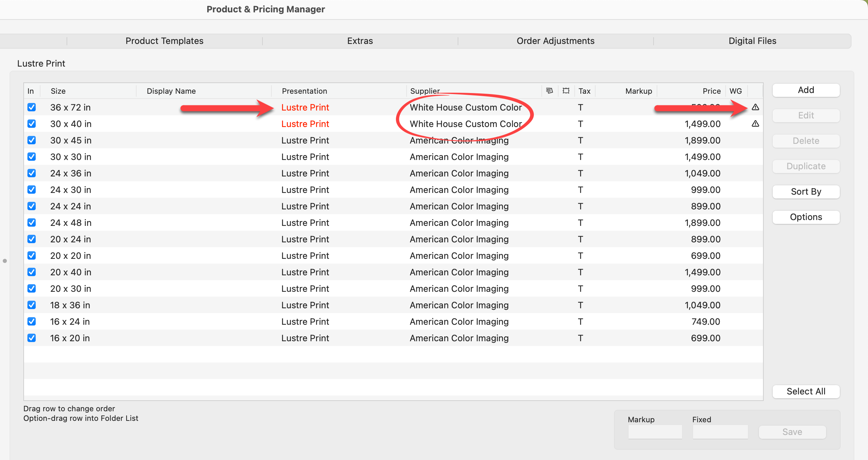Open the Sort By menu button
The width and height of the screenshot is (868, 460).
click(x=806, y=192)
